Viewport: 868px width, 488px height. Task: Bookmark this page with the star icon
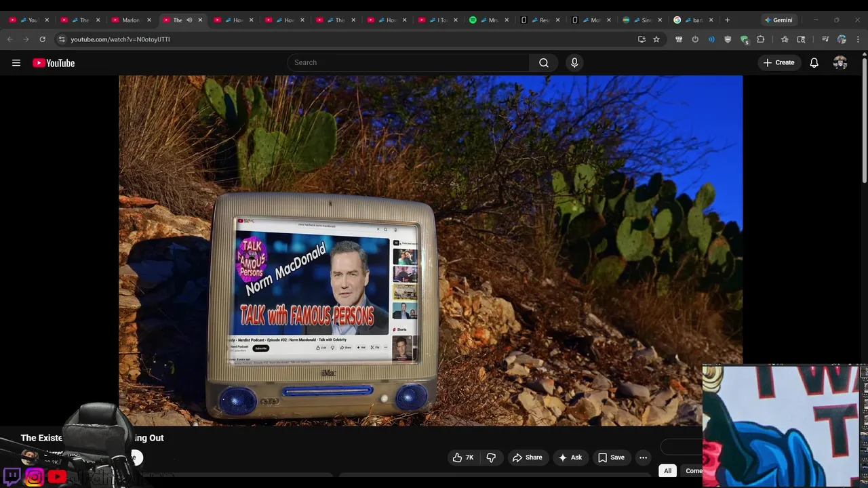[x=656, y=39]
